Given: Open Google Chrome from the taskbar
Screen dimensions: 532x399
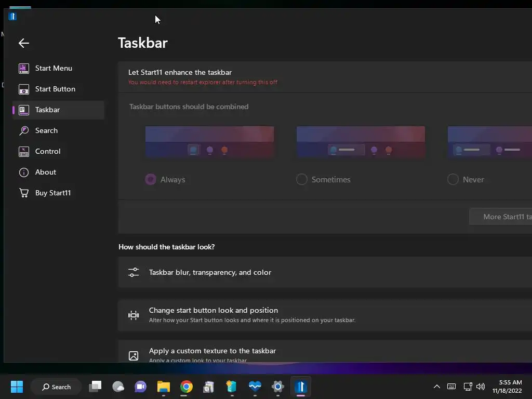Looking at the screenshot, I should pos(187,387).
